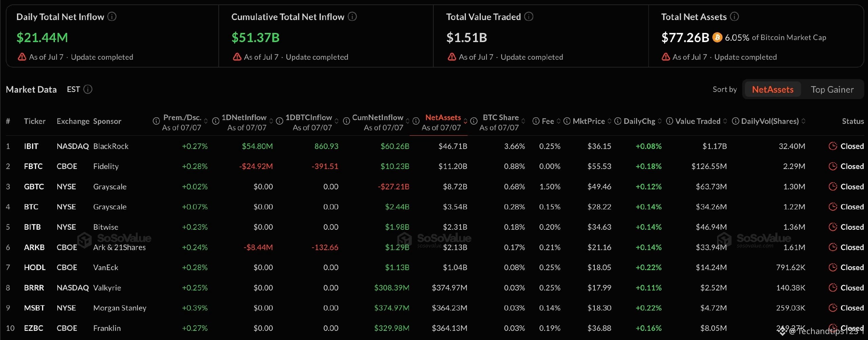Select the Morgan Stanley sponsor cell
This screenshot has width=868, height=340.
[120, 308]
